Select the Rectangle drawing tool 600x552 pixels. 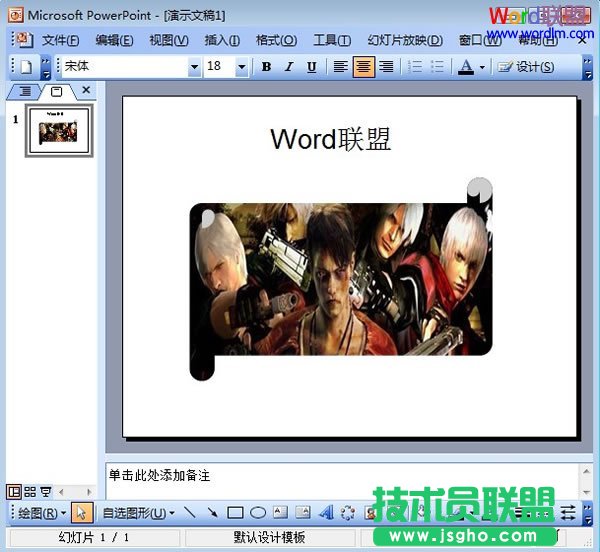pyautogui.click(x=235, y=513)
